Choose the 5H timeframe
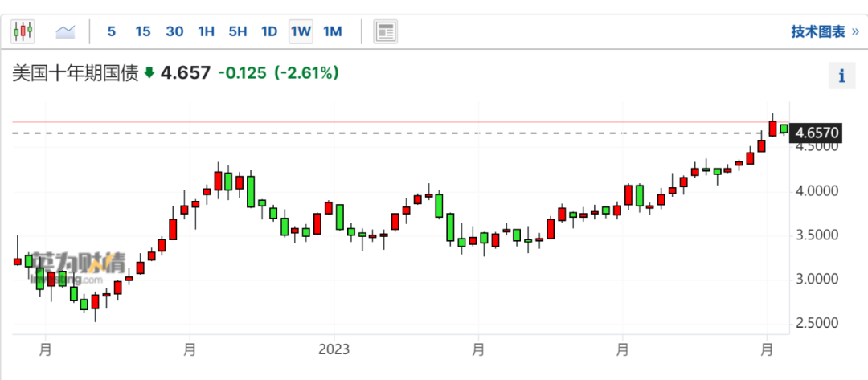This screenshot has width=868, height=380. (237, 31)
